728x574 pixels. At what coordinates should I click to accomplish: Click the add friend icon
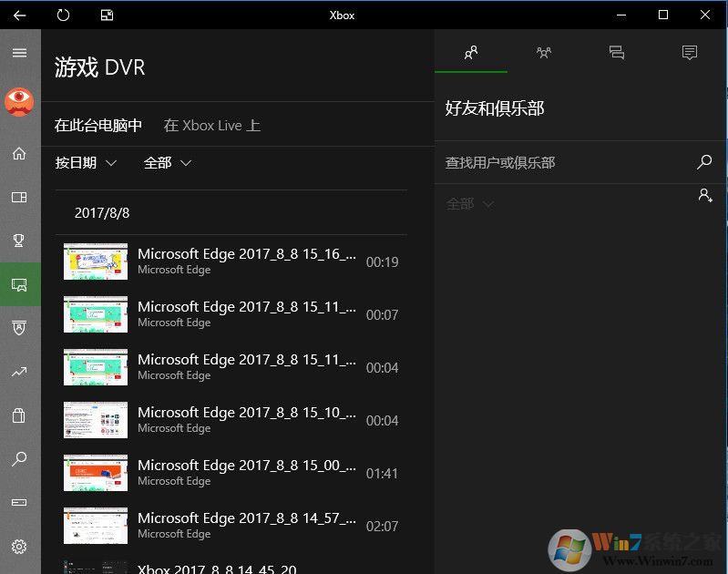(705, 195)
